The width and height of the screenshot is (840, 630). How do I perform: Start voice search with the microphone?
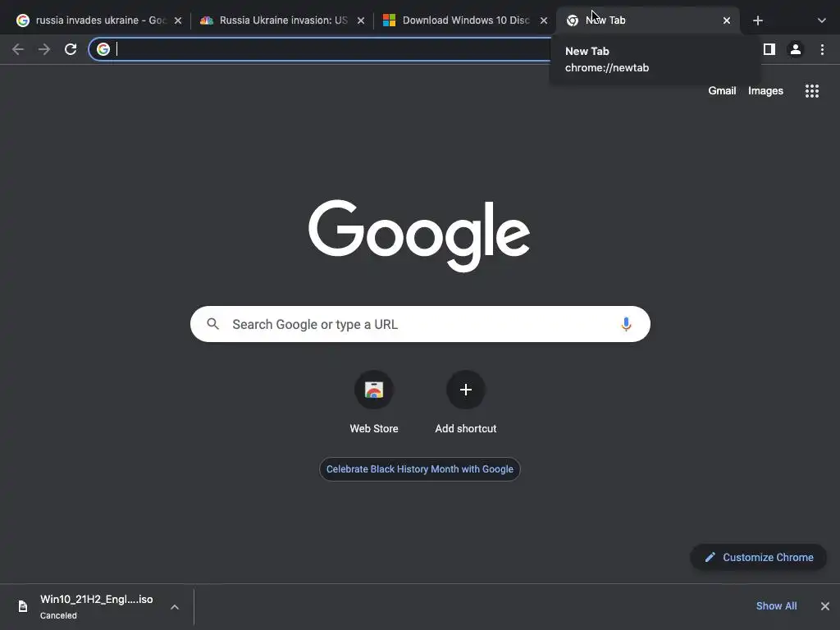coord(626,324)
